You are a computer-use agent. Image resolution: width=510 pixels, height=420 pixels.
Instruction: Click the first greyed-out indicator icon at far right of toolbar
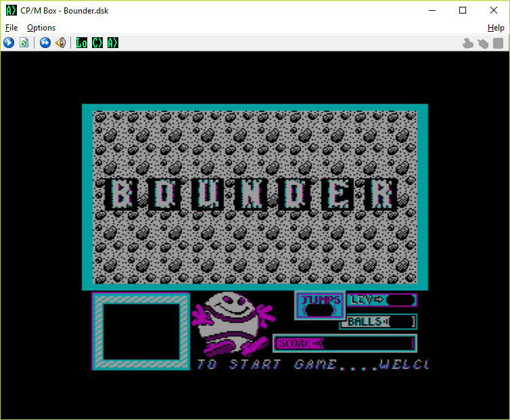click(x=467, y=43)
